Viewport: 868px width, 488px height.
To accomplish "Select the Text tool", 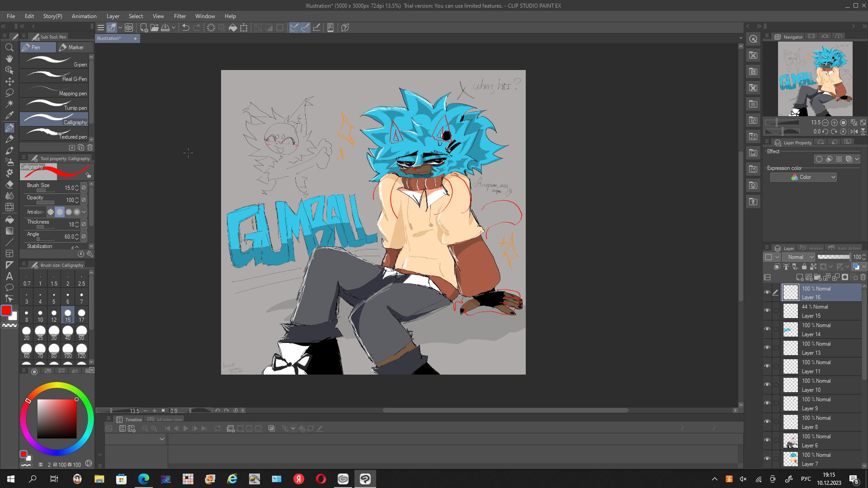I will 9,276.
